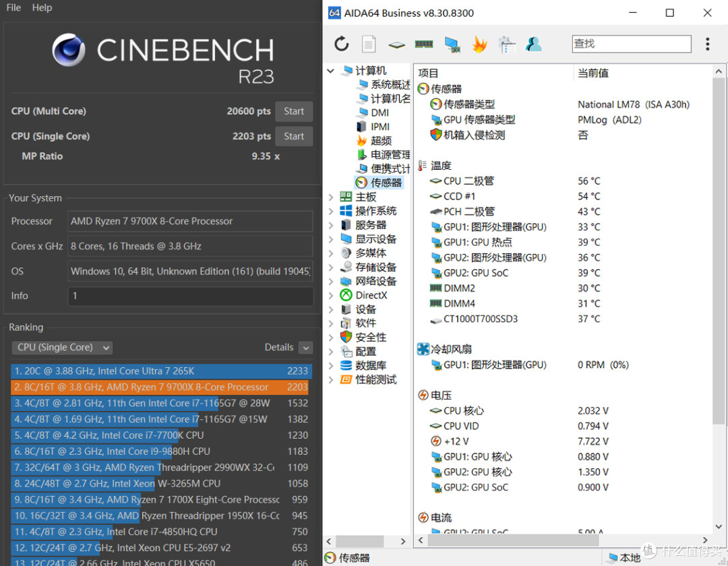Expand the 操作系统 tree node
Image resolution: width=728 pixels, height=566 pixels.
(x=330, y=211)
